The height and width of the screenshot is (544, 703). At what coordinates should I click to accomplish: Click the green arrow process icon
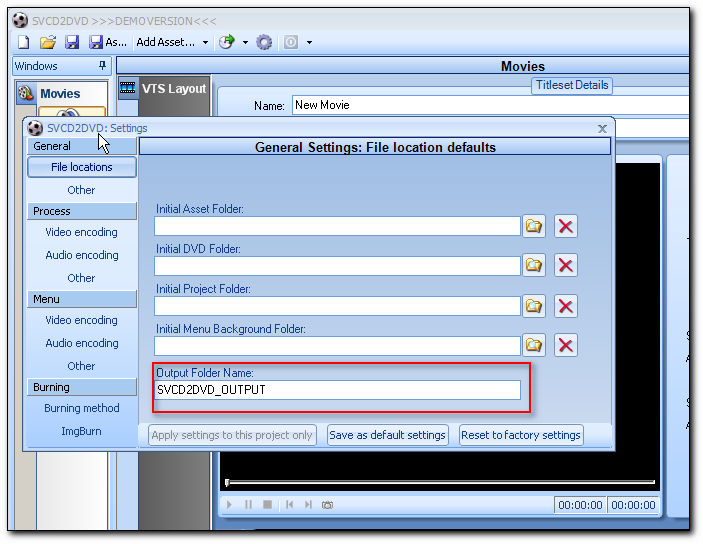[x=227, y=42]
